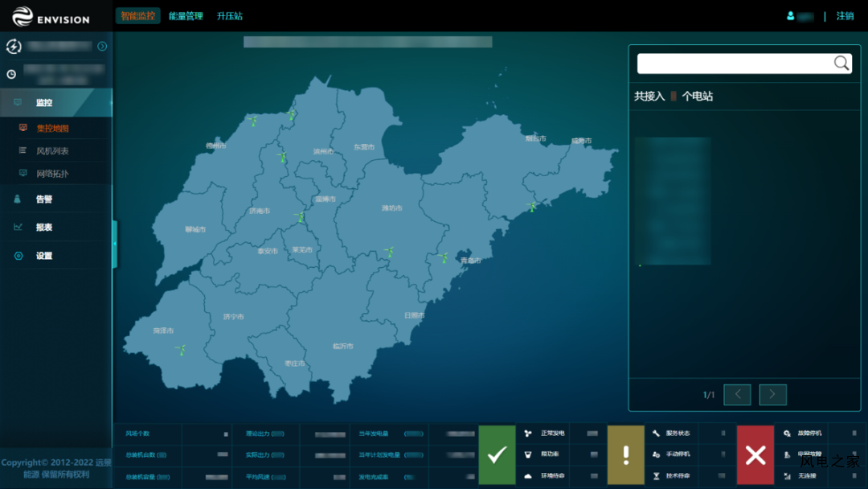Click the magnifier search icon
Screen dimensions: 868x489
(x=841, y=63)
